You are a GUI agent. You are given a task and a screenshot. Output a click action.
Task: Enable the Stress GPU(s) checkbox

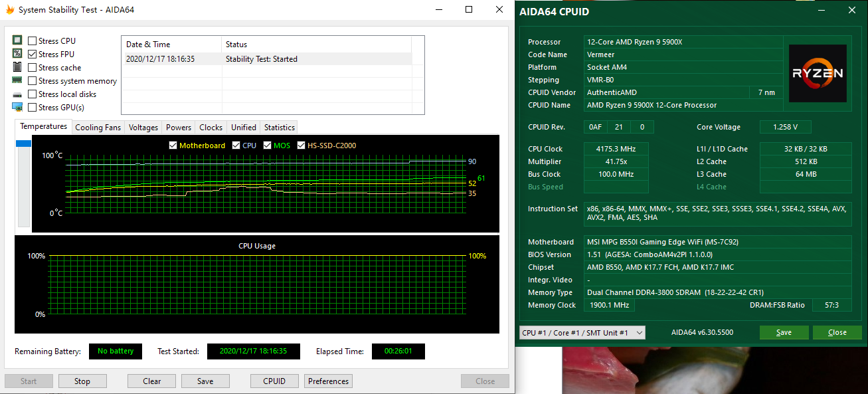(32, 108)
